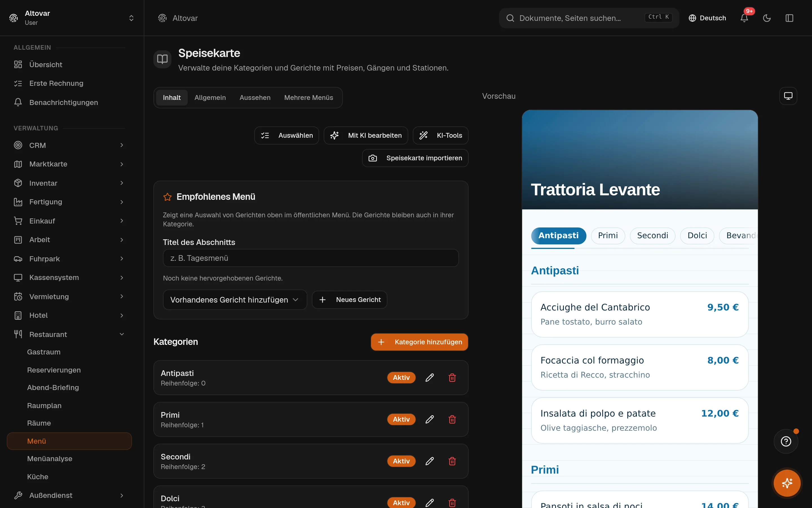Open Reservierungen in Restaurant submenu

tap(69, 370)
